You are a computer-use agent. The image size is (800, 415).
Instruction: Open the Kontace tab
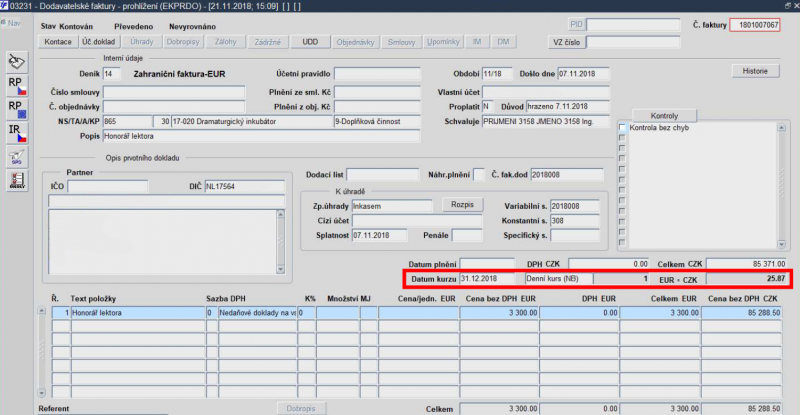(58, 42)
